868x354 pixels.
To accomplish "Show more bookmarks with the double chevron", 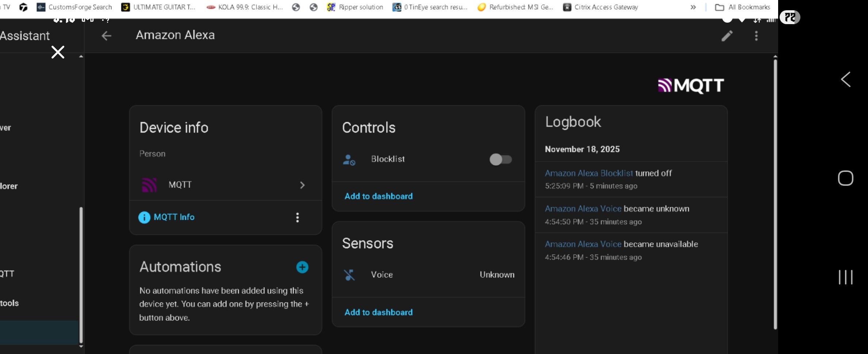I will [693, 7].
